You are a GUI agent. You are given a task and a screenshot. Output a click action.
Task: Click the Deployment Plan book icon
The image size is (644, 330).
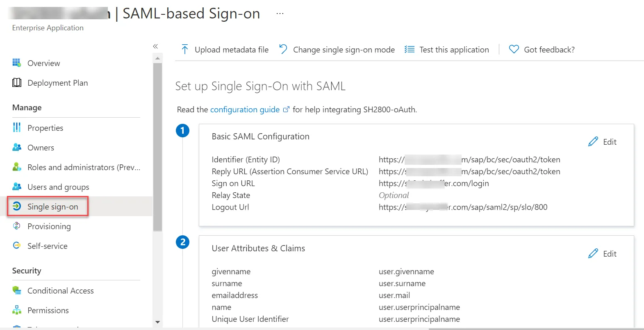[x=17, y=82]
